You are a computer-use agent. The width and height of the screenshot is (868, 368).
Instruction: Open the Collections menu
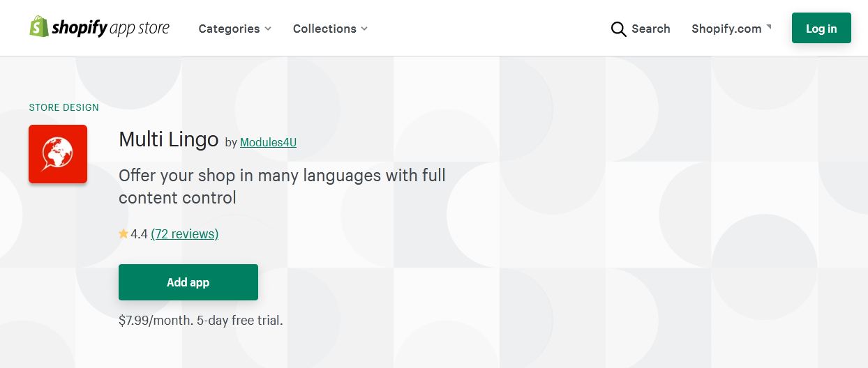(330, 29)
